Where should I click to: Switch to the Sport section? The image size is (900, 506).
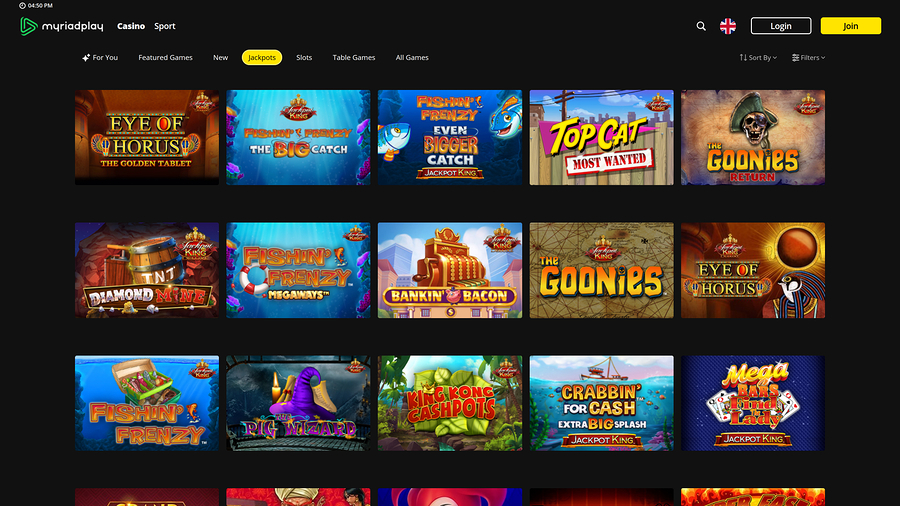(165, 26)
